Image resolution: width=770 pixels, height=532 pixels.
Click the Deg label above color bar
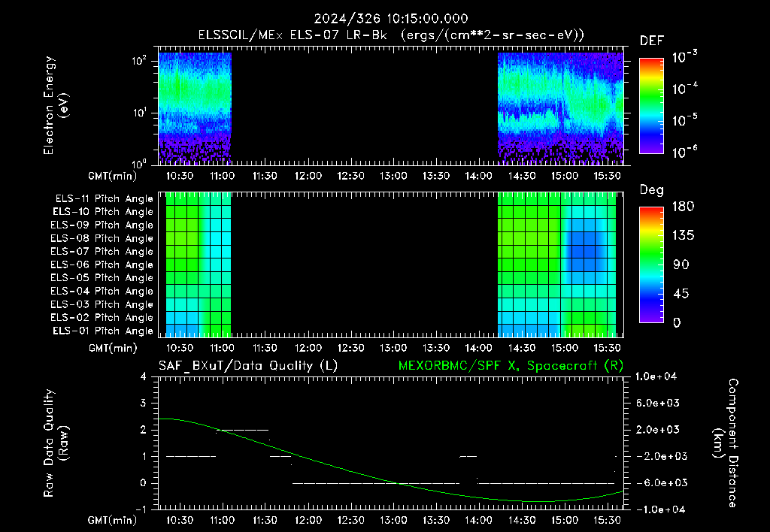pos(652,190)
